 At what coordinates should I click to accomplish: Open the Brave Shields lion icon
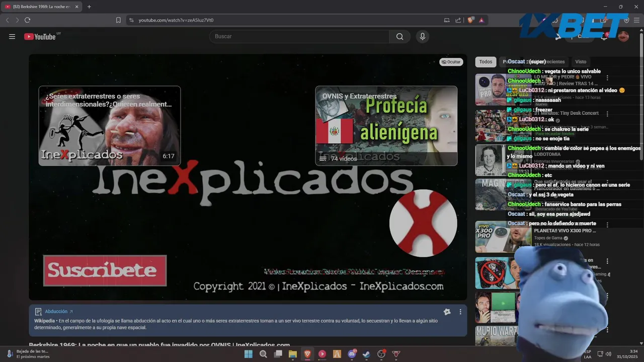(471, 20)
